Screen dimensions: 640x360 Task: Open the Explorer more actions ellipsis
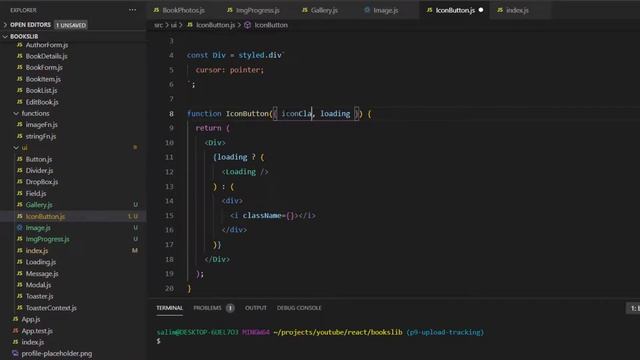coord(132,10)
